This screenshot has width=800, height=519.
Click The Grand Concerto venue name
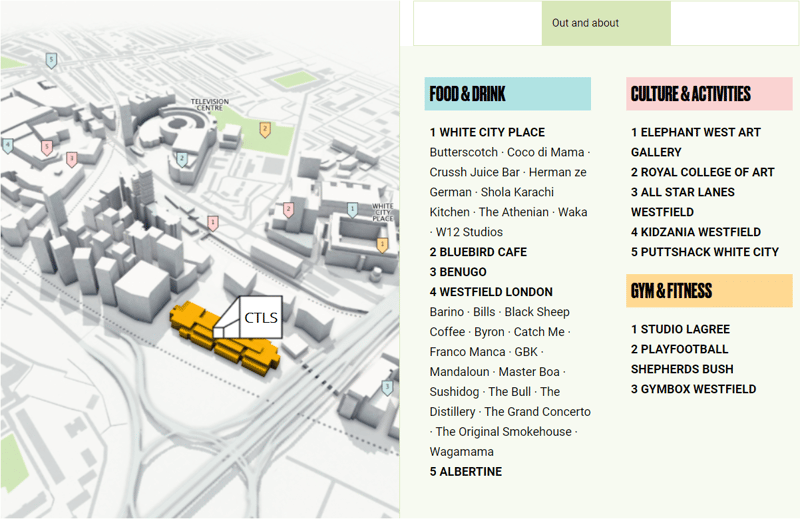tap(537, 411)
